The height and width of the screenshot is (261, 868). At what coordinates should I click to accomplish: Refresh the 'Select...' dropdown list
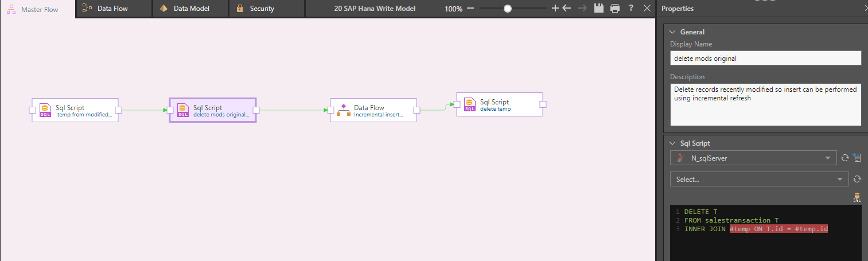857,179
